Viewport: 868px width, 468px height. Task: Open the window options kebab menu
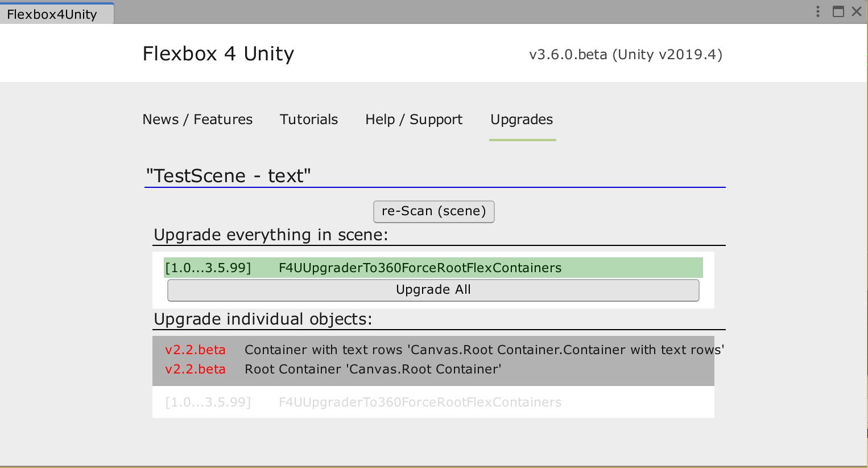coord(818,11)
